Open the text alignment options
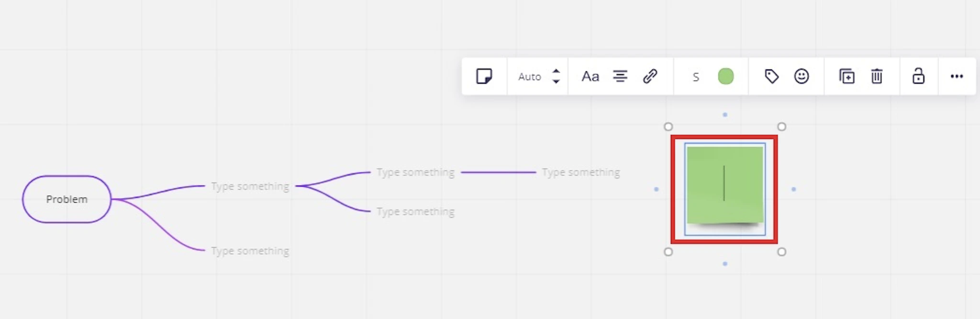 tap(620, 77)
